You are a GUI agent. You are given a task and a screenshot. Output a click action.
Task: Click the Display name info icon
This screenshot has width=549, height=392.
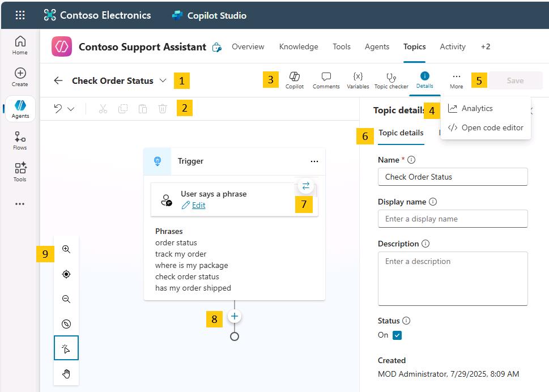tap(433, 202)
